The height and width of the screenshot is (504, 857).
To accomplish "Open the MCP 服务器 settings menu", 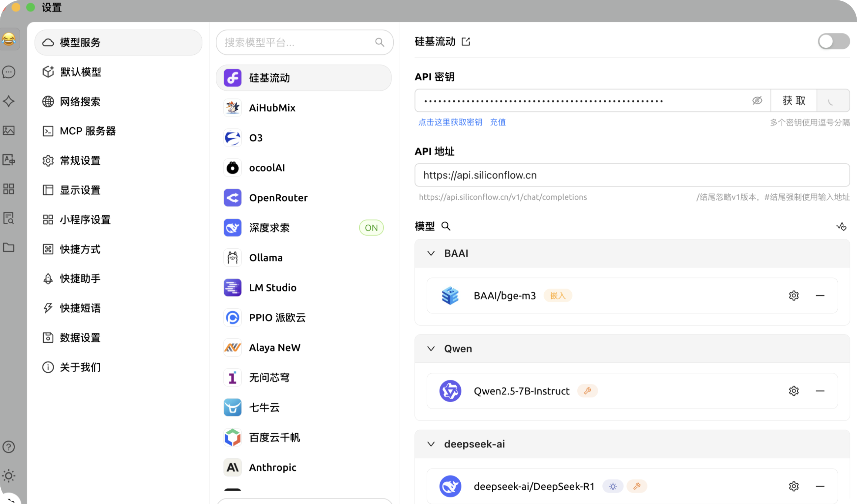I will coord(88,131).
